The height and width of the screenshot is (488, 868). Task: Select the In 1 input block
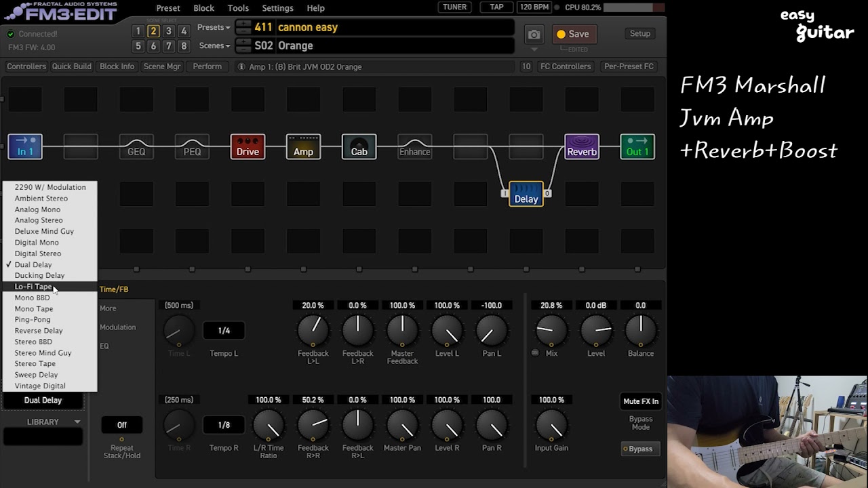25,146
